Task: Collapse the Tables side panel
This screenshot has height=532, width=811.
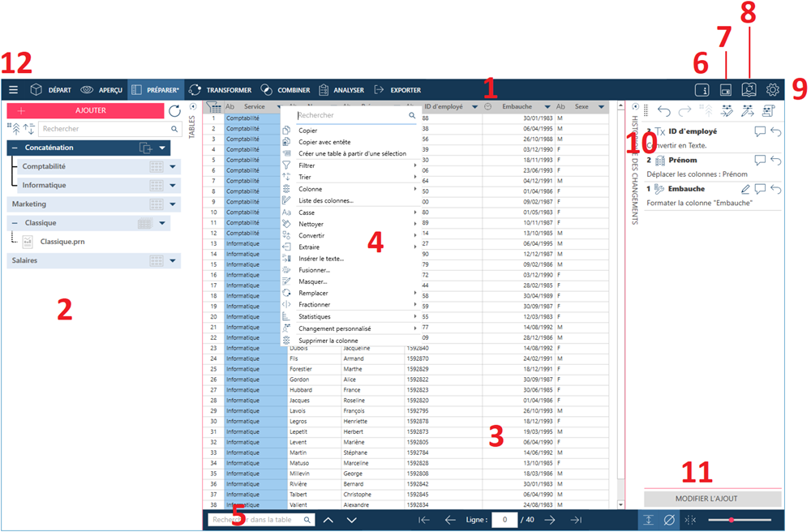Action: (192, 107)
